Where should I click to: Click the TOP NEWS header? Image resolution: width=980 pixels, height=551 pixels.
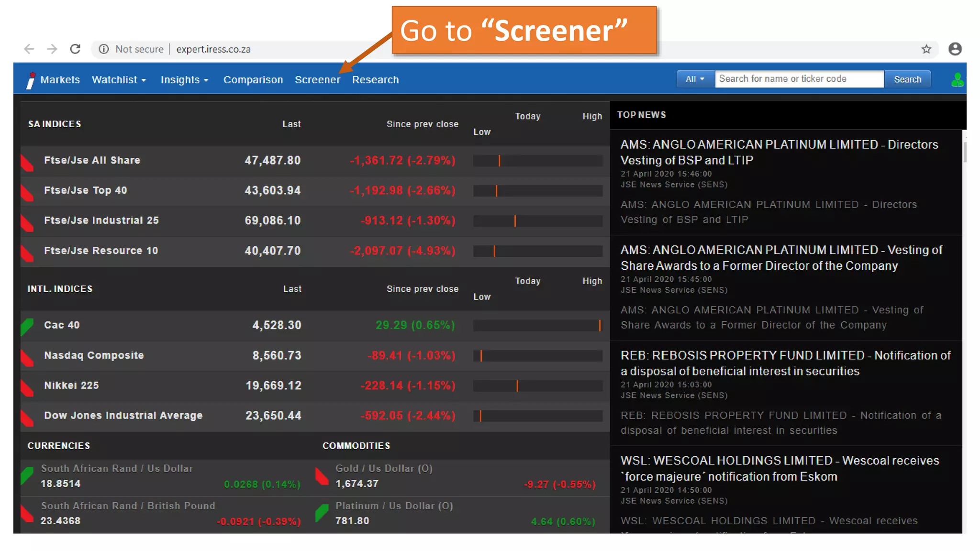[x=641, y=115]
